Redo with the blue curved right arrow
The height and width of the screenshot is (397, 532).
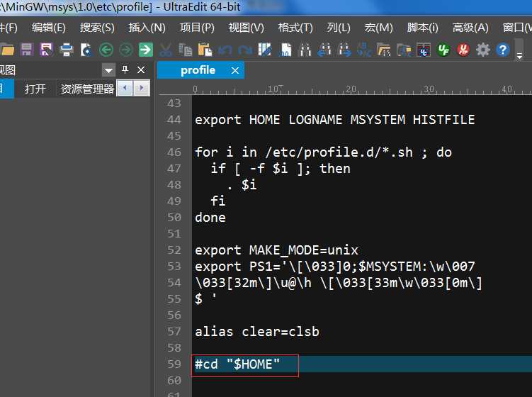[x=244, y=50]
